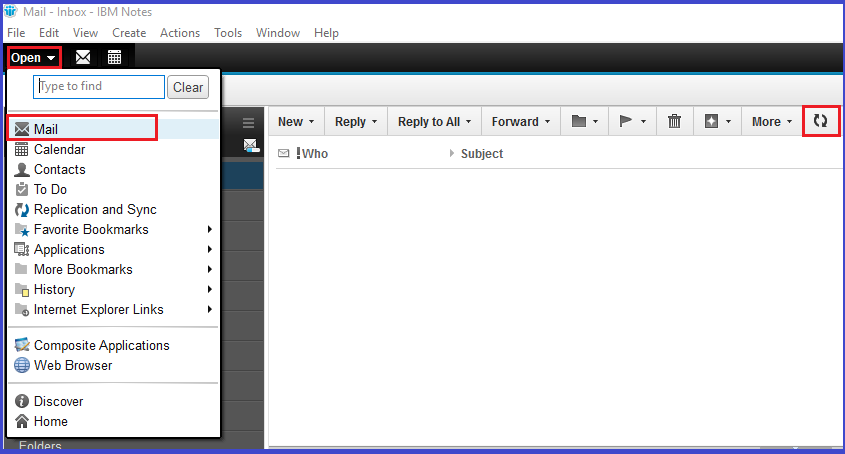Viewport: 845px width, 454px height.
Task: Click the Favorite Bookmarks star folder icon
Action: click(22, 230)
